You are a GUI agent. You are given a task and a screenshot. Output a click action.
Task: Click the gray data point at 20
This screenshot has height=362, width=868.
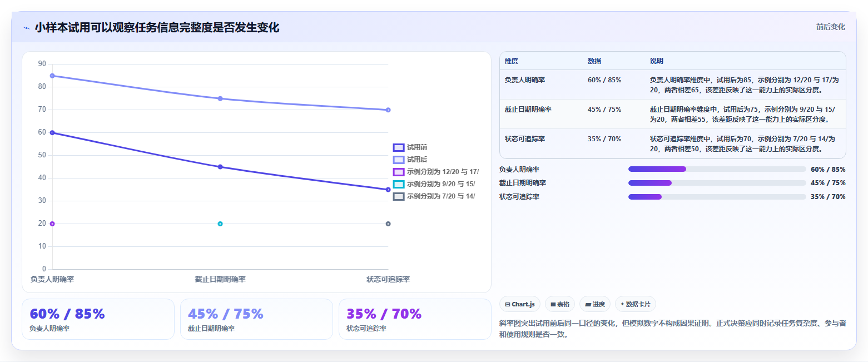coord(388,224)
